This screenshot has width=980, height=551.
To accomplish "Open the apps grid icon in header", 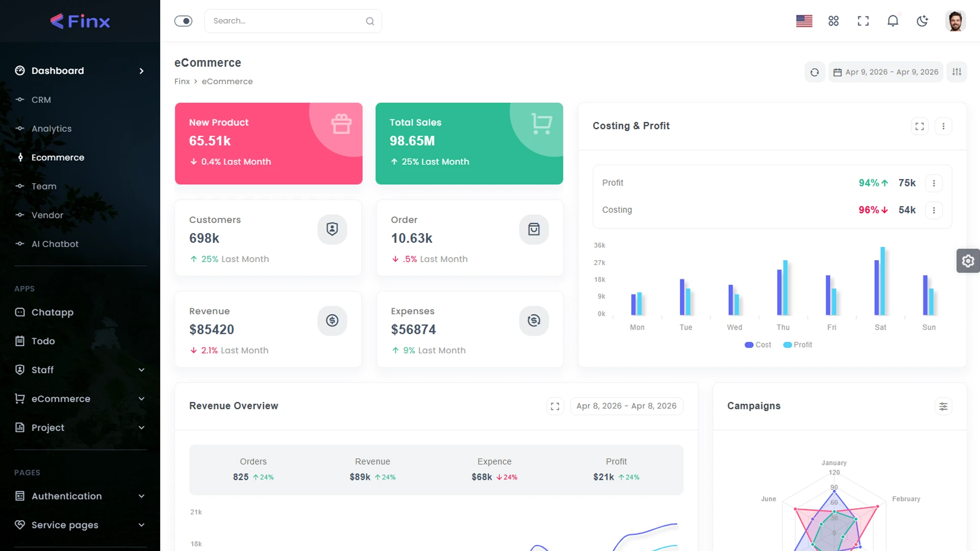I will tap(834, 21).
